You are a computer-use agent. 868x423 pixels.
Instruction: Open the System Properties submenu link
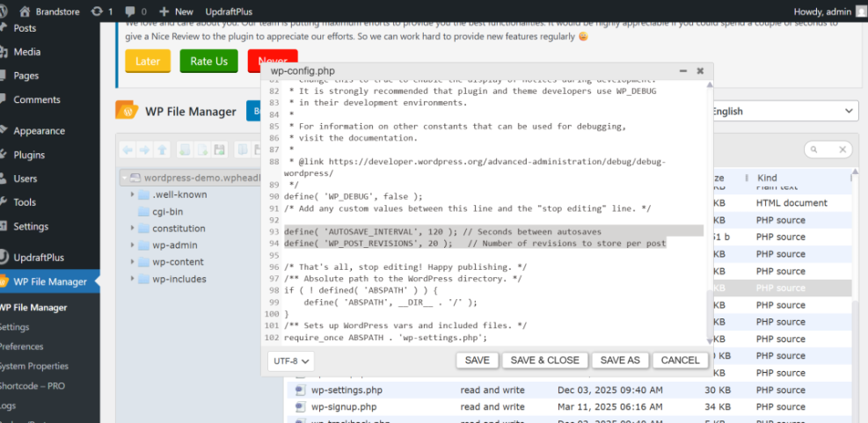(33, 366)
